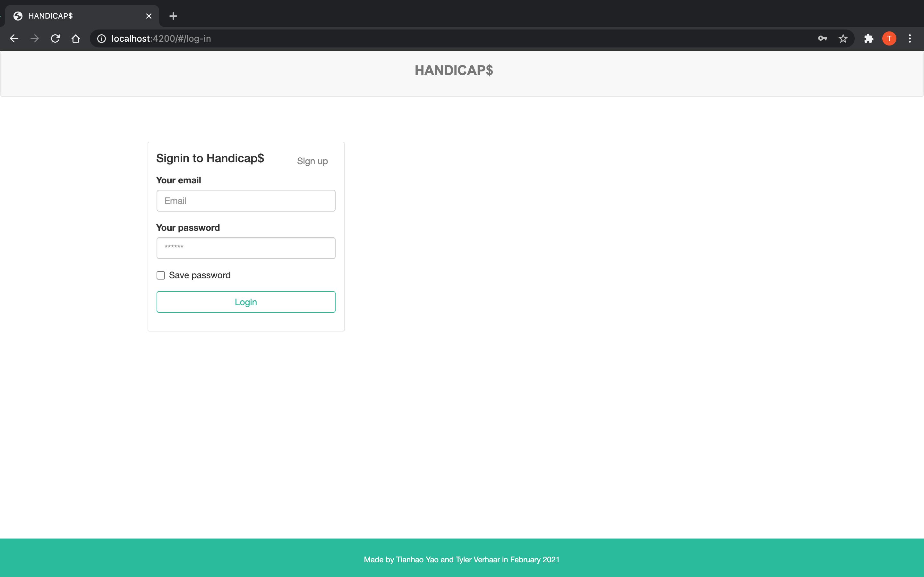This screenshot has height=577, width=924.
Task: Open Chrome three-dot menu
Action: coord(910,38)
